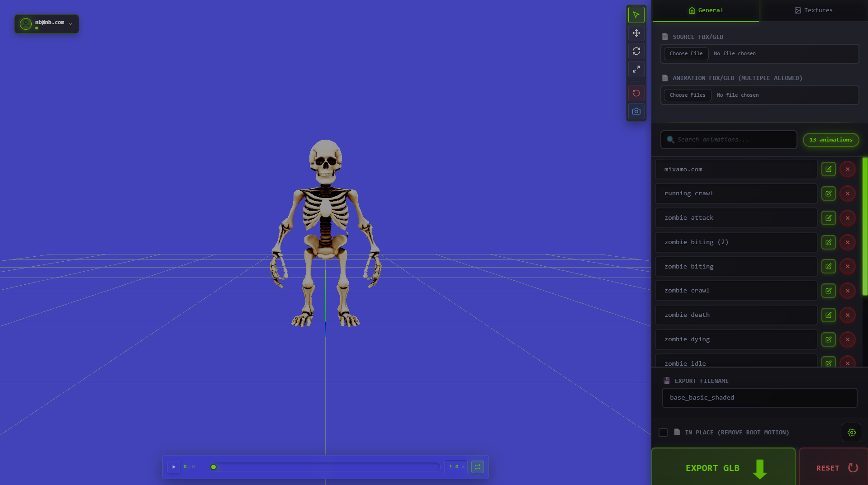
Task: Take a screenshot with the camera icon
Action: pos(636,111)
